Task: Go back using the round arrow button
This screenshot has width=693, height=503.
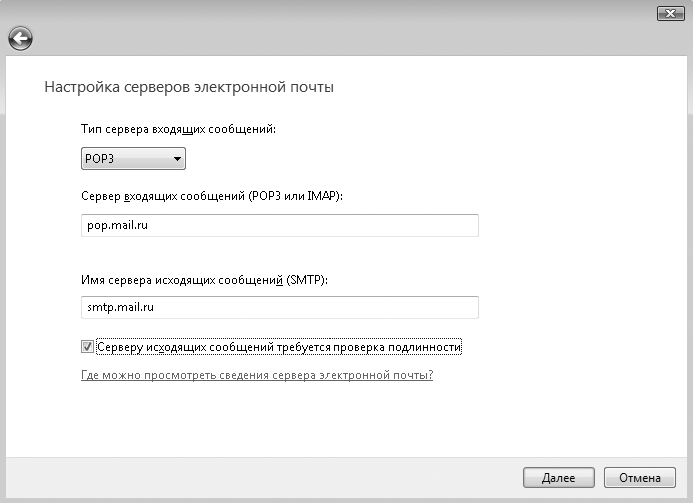Action: tap(20, 38)
